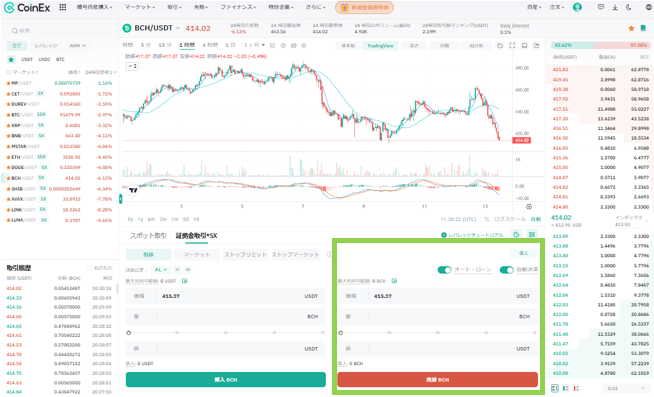
Task: Click the red Sell BCH button
Action: pyautogui.click(x=437, y=379)
